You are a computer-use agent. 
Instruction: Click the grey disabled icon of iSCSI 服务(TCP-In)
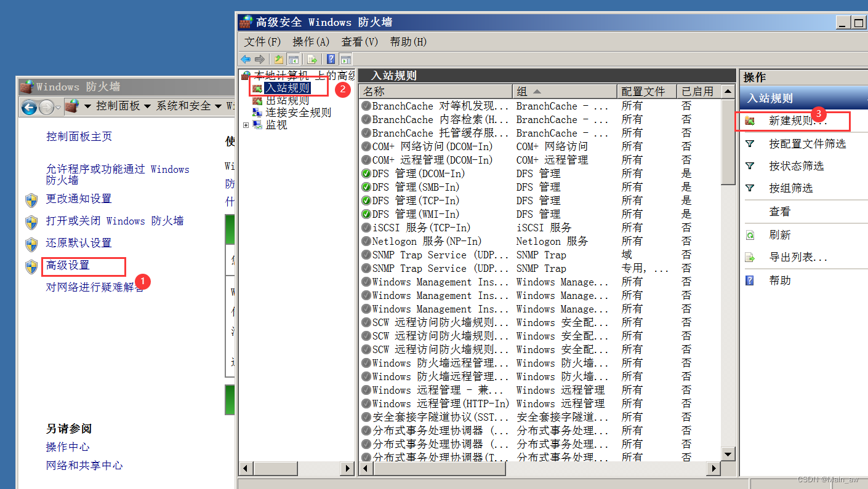coord(366,228)
